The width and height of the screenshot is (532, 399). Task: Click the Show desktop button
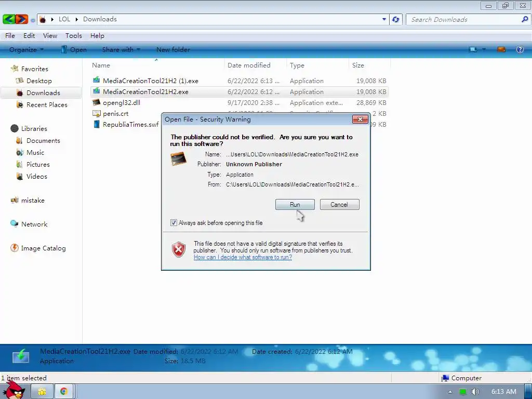(528, 392)
